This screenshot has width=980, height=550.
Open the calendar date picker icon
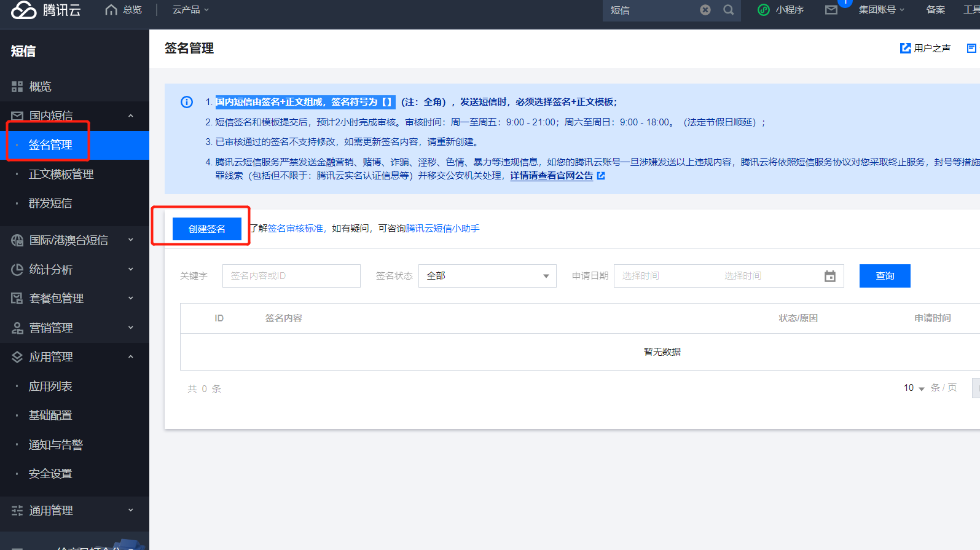point(830,276)
